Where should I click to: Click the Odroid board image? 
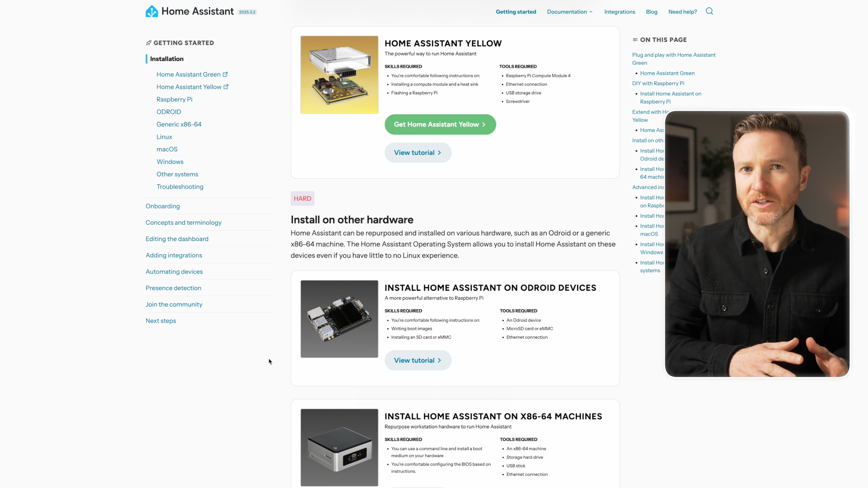339,319
